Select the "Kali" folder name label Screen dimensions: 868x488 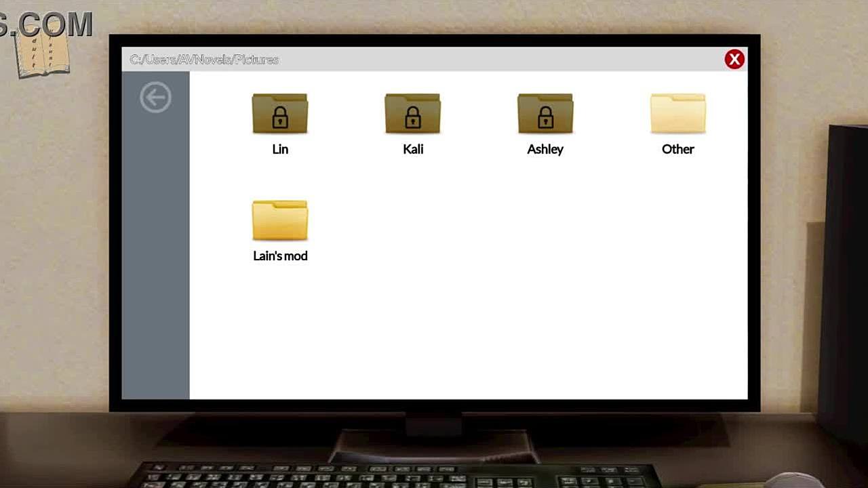click(413, 149)
